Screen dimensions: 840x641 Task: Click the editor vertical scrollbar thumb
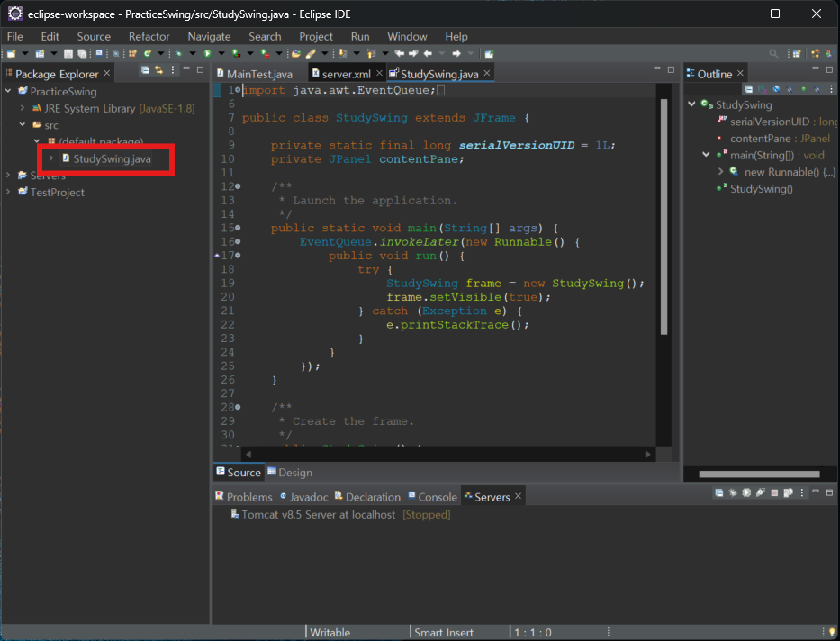(x=664, y=216)
